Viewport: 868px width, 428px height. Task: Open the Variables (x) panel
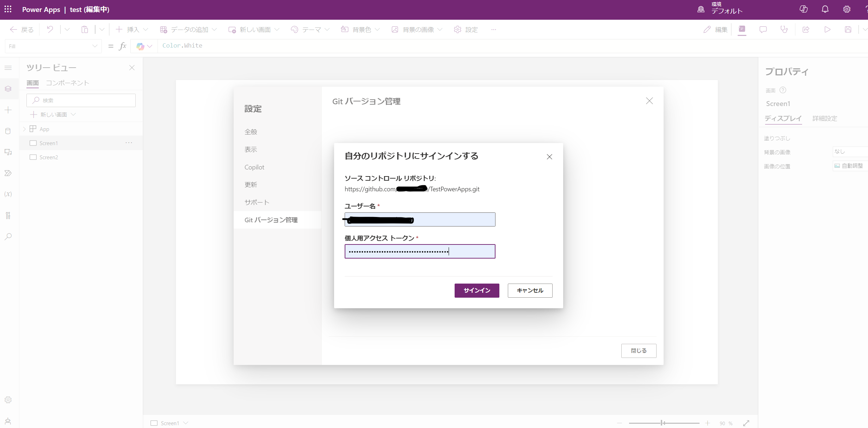8,194
